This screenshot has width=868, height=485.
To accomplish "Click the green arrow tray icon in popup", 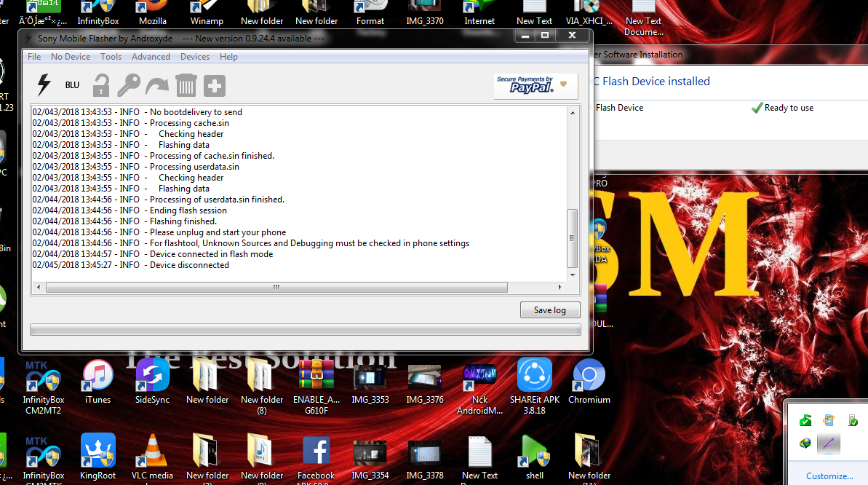I will tap(805, 421).
